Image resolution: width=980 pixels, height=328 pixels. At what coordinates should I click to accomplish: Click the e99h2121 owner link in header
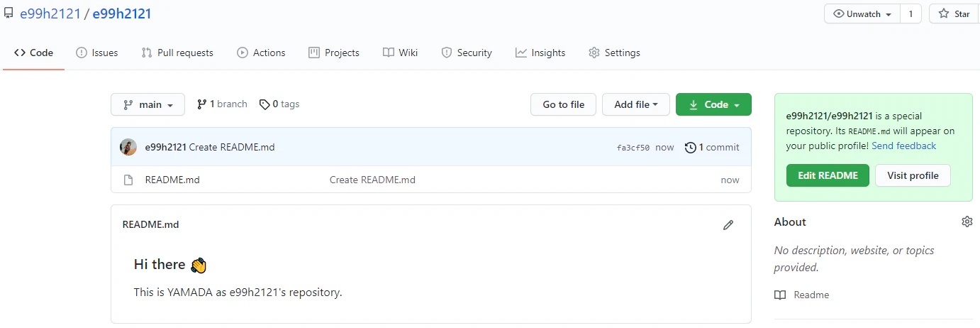point(50,13)
